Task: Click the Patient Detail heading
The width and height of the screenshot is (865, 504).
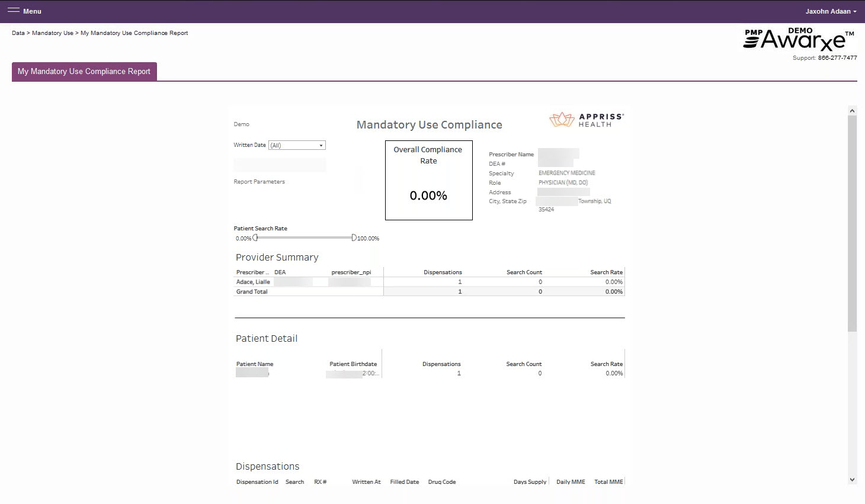Action: click(267, 339)
